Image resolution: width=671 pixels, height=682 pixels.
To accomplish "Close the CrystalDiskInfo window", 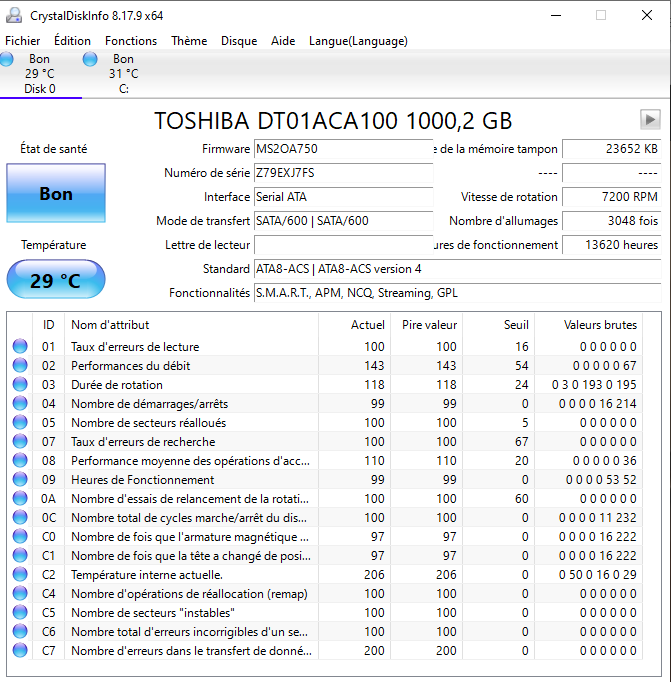I will pos(647,16).
